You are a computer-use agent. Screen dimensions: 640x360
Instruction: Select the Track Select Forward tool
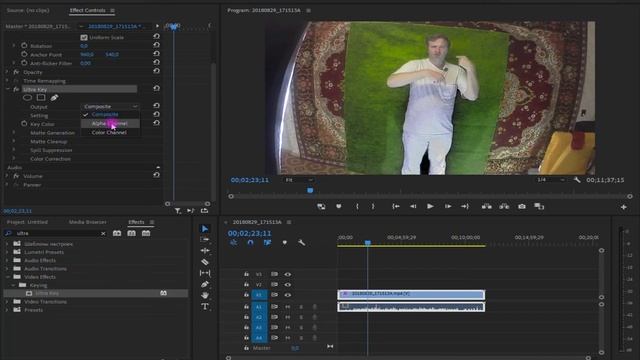[205, 240]
